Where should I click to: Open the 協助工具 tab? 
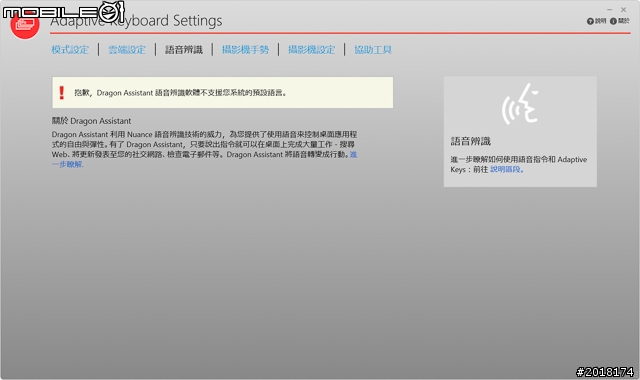pos(373,50)
